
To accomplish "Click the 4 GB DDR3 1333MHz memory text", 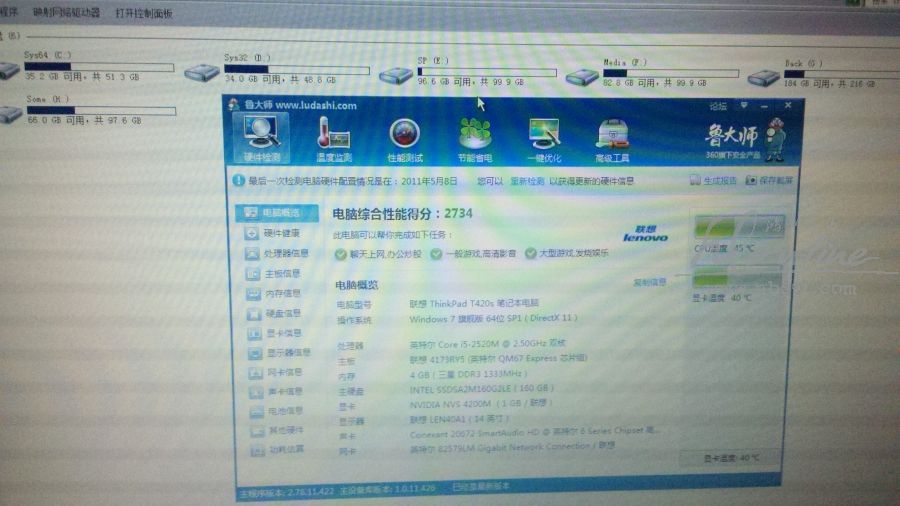I will pyautogui.click(x=468, y=374).
